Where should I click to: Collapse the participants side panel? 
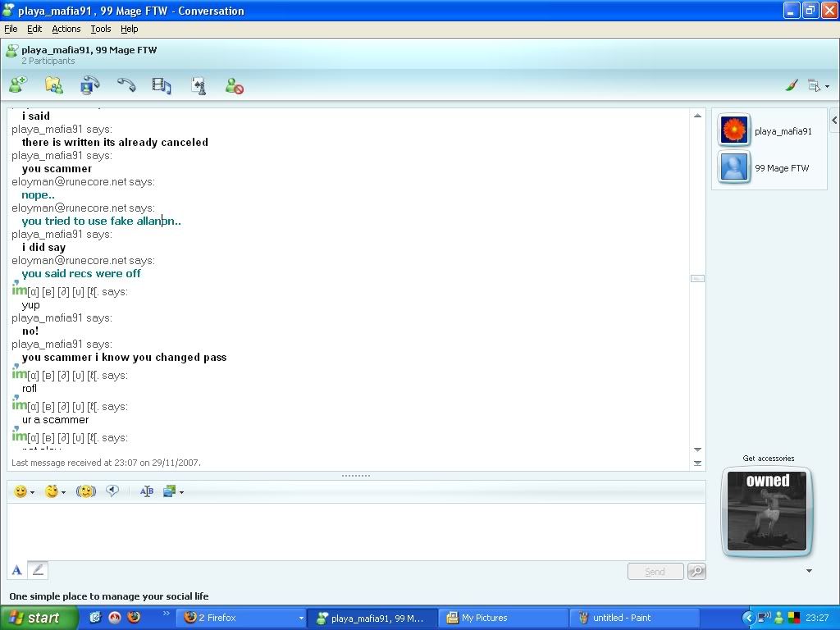(x=833, y=121)
